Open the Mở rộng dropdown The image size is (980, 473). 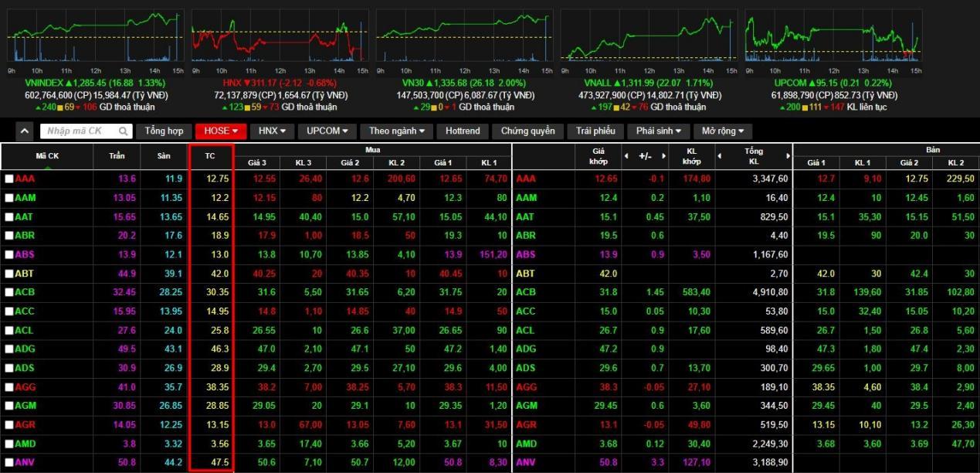(722, 131)
